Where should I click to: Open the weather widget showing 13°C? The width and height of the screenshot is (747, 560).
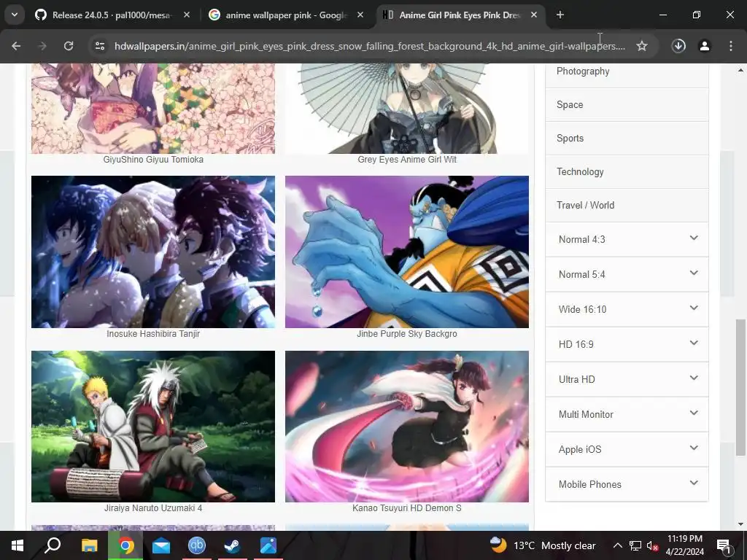tap(543, 545)
